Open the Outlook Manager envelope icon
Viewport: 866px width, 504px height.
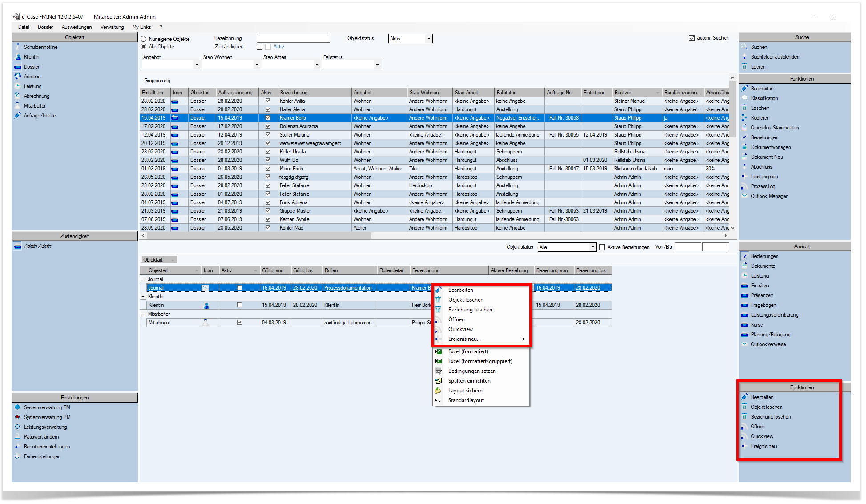coord(745,196)
